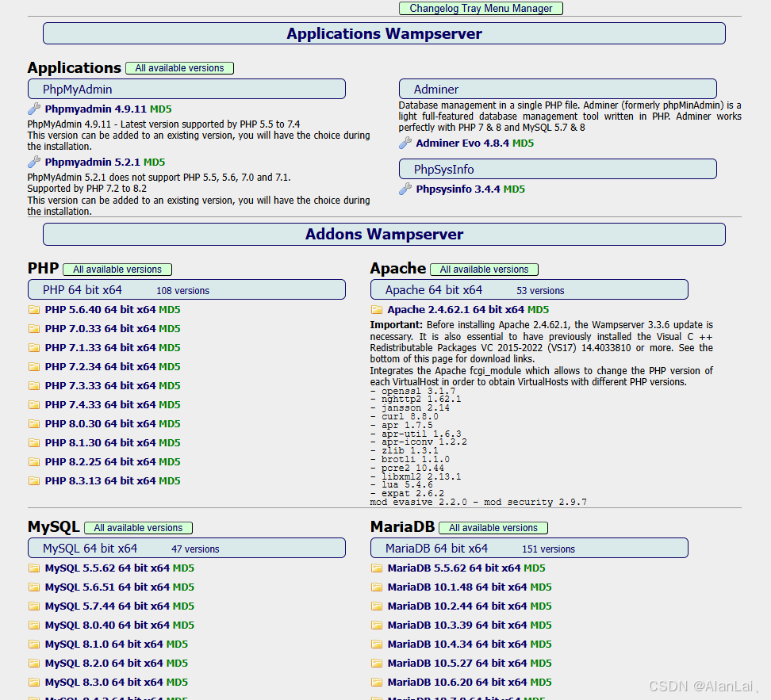Open MD5 link for MariaDB 10.4.34
771x700 pixels.
541,644
